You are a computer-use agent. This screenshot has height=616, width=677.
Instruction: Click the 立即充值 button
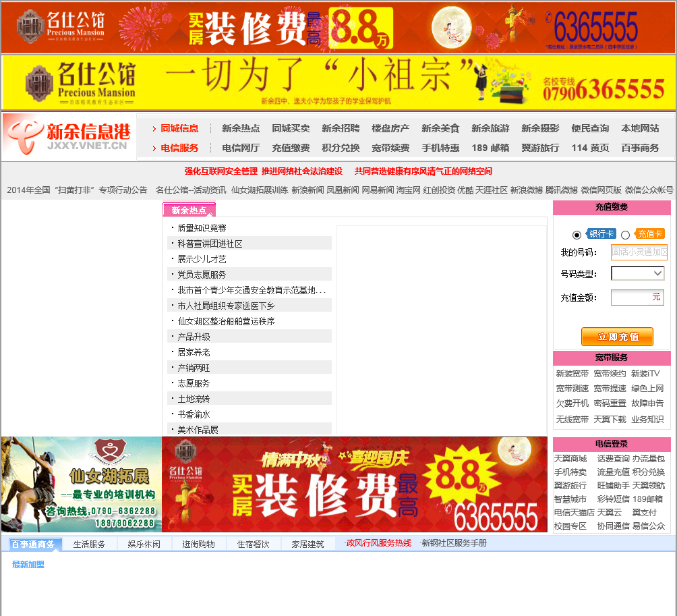(x=617, y=337)
